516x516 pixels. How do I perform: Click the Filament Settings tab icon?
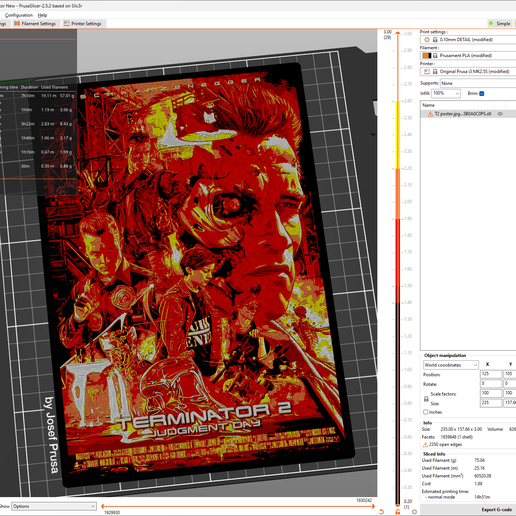[x=17, y=24]
